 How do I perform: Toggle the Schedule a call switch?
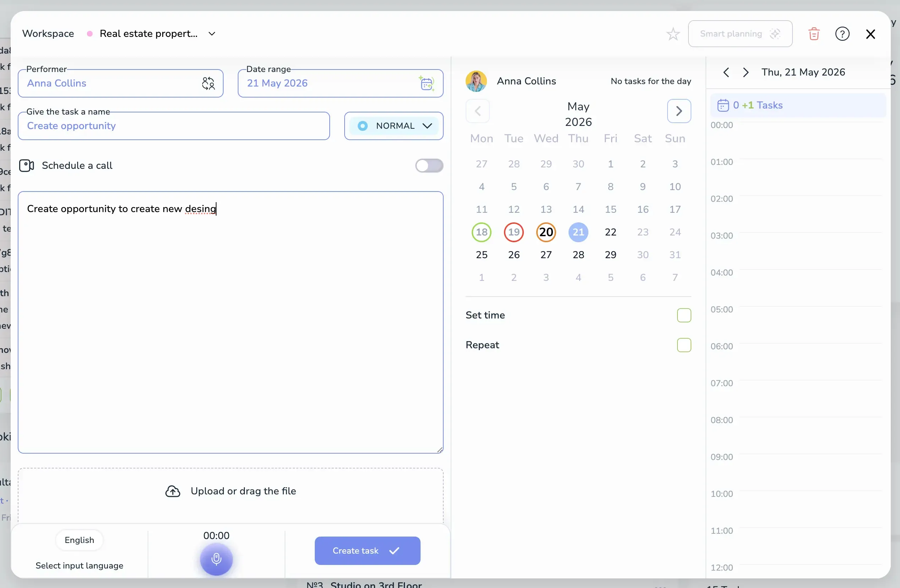click(429, 166)
